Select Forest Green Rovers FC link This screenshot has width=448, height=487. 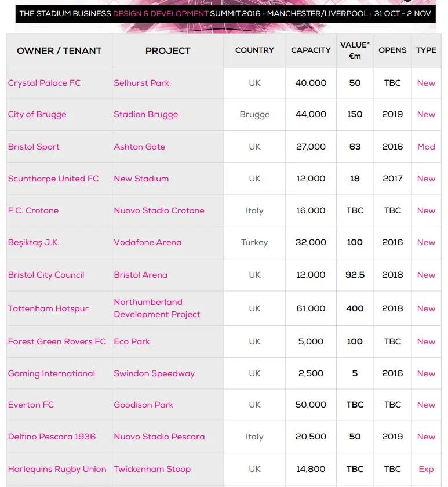click(57, 341)
